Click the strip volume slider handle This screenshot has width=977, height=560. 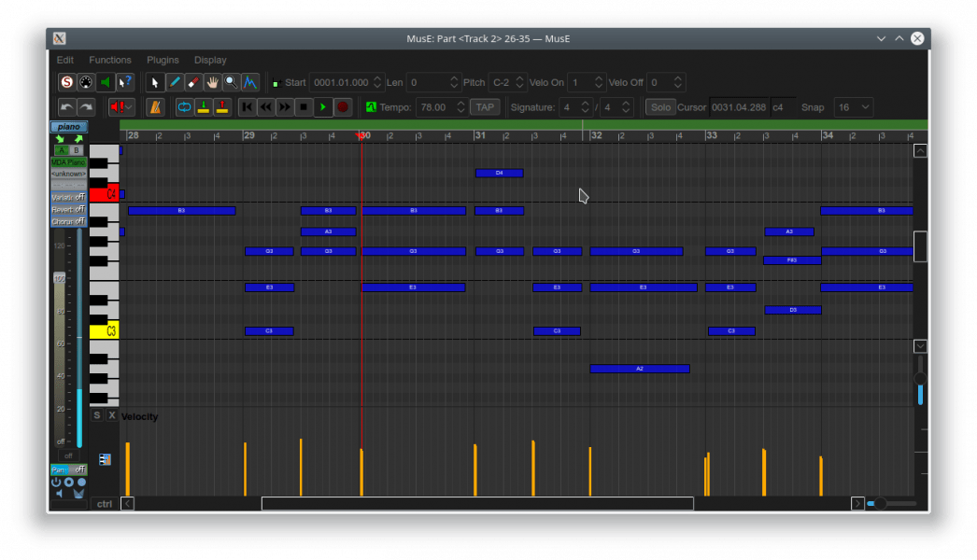(59, 278)
